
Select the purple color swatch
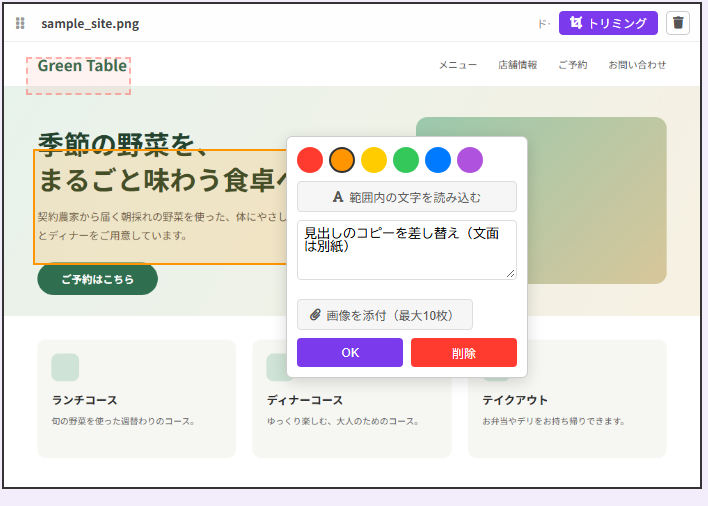click(470, 160)
